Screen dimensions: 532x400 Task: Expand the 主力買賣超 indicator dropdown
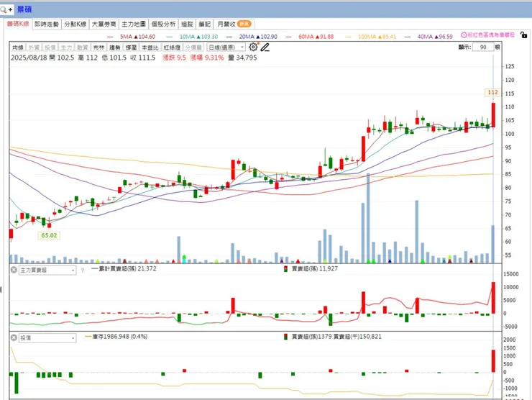click(47, 271)
